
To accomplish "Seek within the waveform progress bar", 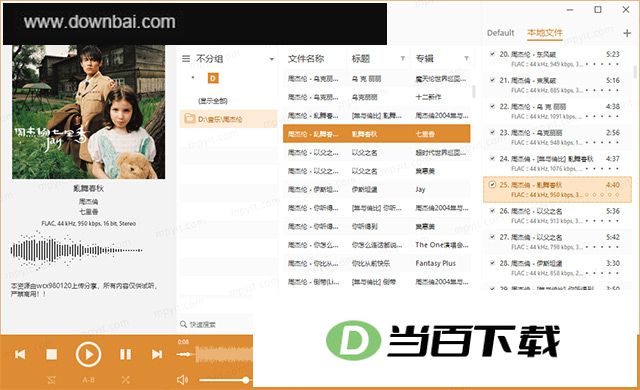I will click(x=224, y=354).
